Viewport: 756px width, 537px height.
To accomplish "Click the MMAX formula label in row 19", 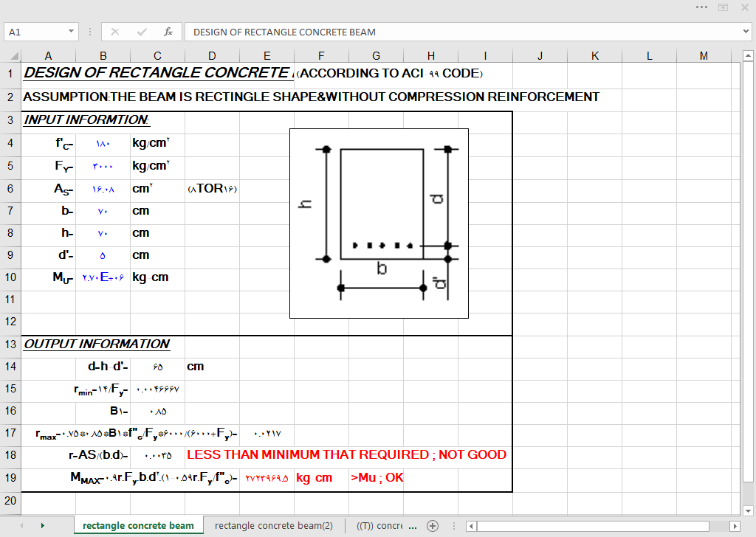I will pyautogui.click(x=154, y=478).
